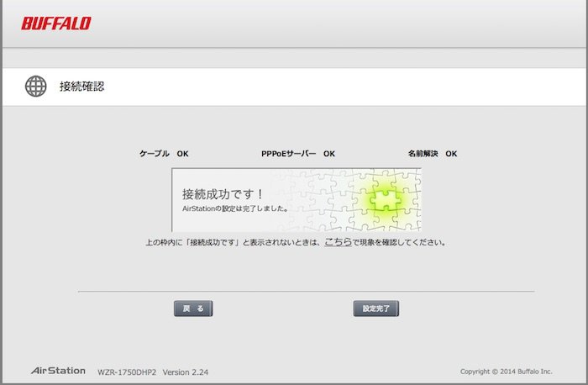The height and width of the screenshot is (385, 588).
Task: Click the Version 2.24 text
Action: [186, 372]
